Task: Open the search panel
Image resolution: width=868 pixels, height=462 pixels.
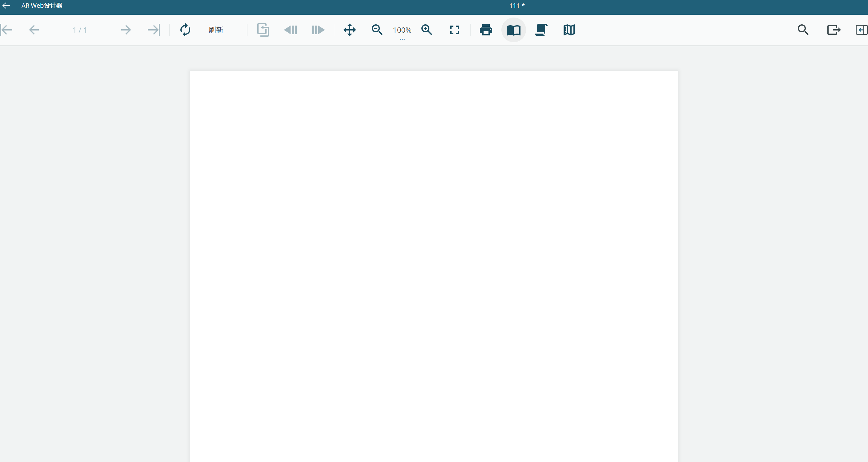Action: [803, 30]
